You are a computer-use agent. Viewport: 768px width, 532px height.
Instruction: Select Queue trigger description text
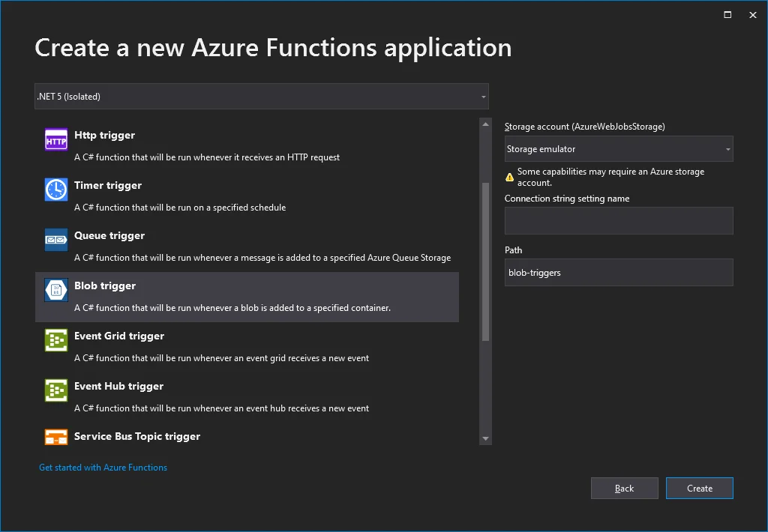(262, 258)
